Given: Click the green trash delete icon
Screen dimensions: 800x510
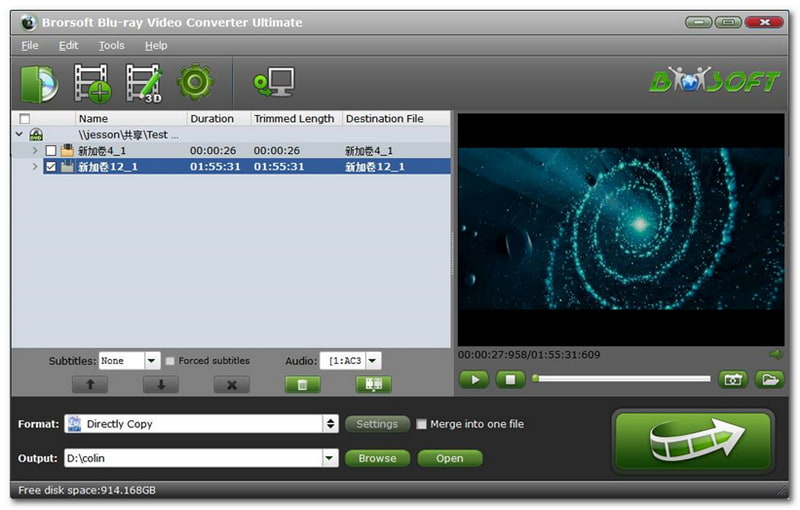Looking at the screenshot, I should 302,384.
